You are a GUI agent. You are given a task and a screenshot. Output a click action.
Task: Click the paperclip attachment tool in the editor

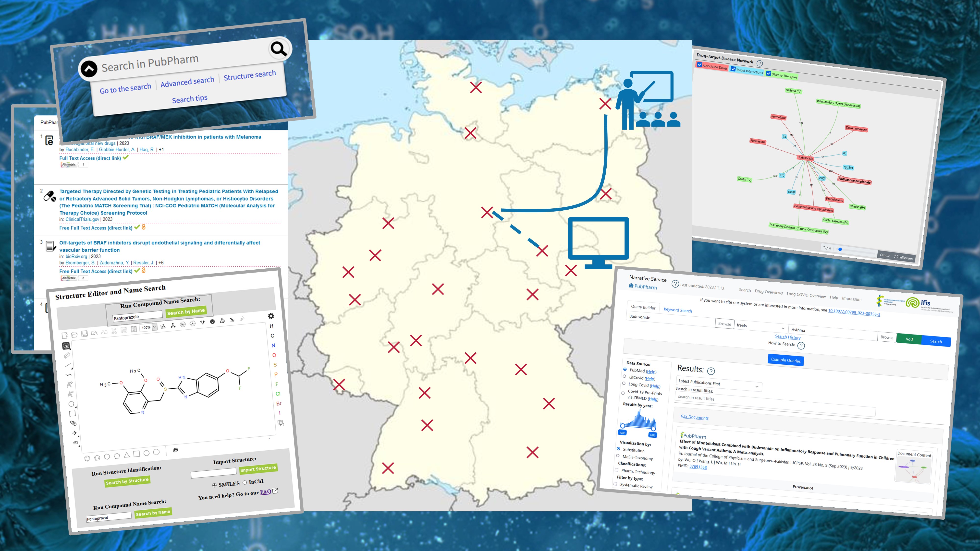click(73, 423)
